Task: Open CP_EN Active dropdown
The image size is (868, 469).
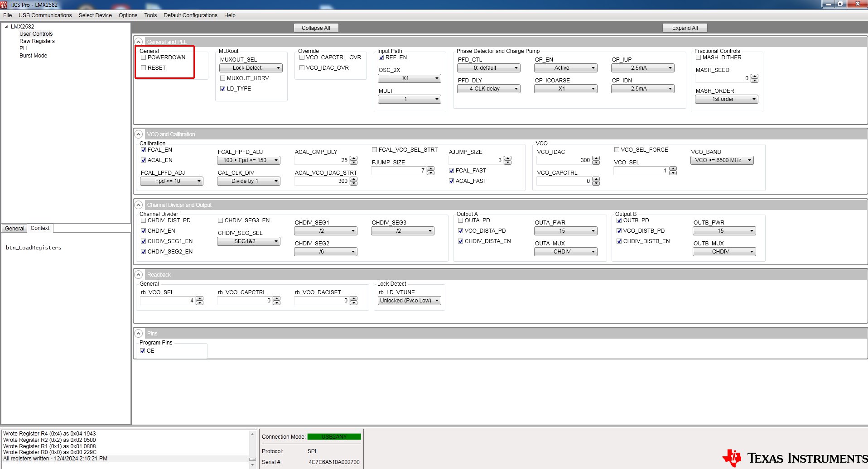Action: (x=566, y=68)
